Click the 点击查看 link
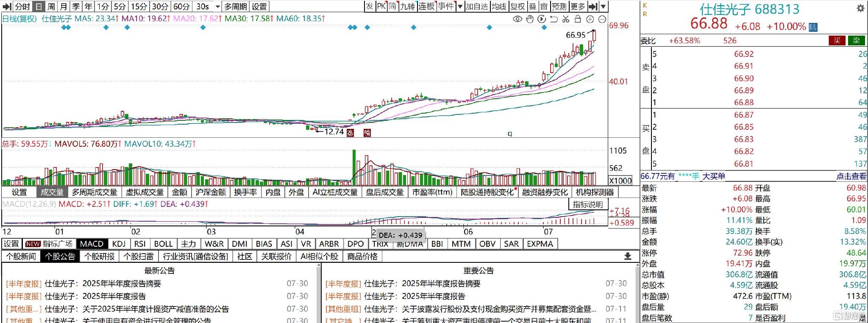This screenshot has width=868, height=323. (851, 176)
